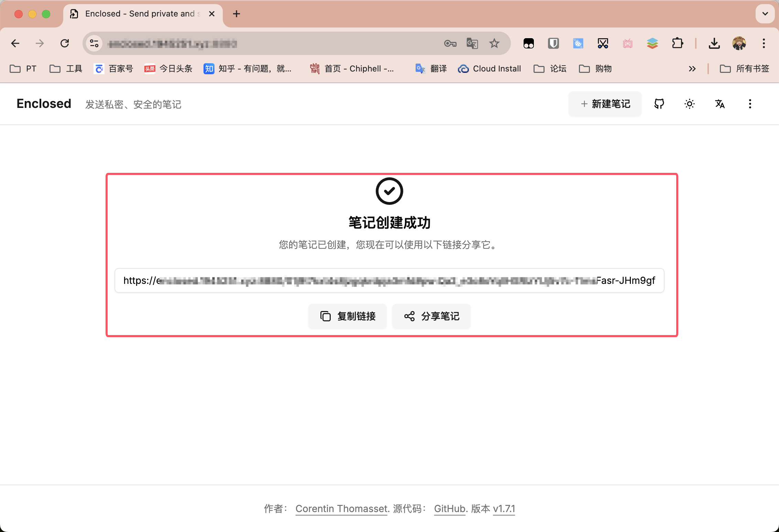The width and height of the screenshot is (779, 532).
Task: Reload the current page
Action: [65, 43]
